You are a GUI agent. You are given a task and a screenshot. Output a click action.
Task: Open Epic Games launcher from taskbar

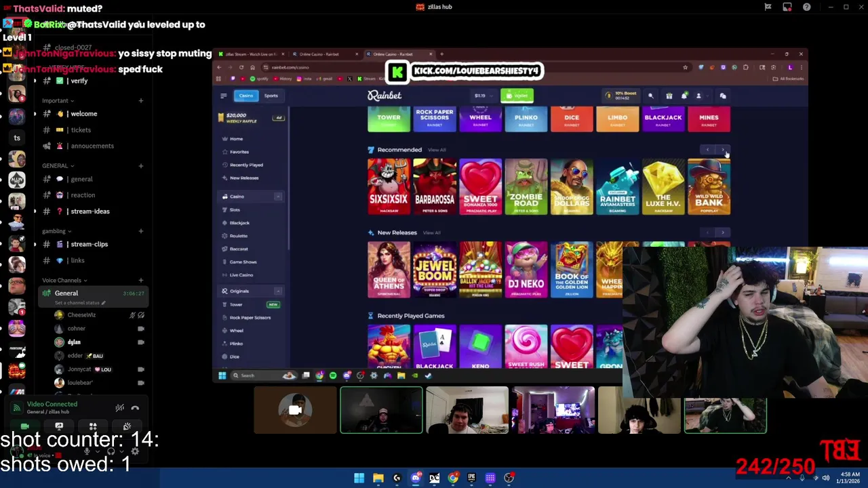(x=471, y=478)
